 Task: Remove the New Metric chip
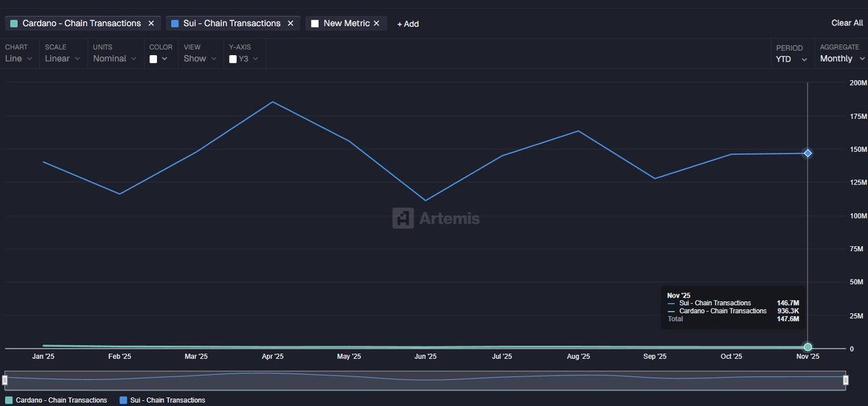tap(376, 23)
